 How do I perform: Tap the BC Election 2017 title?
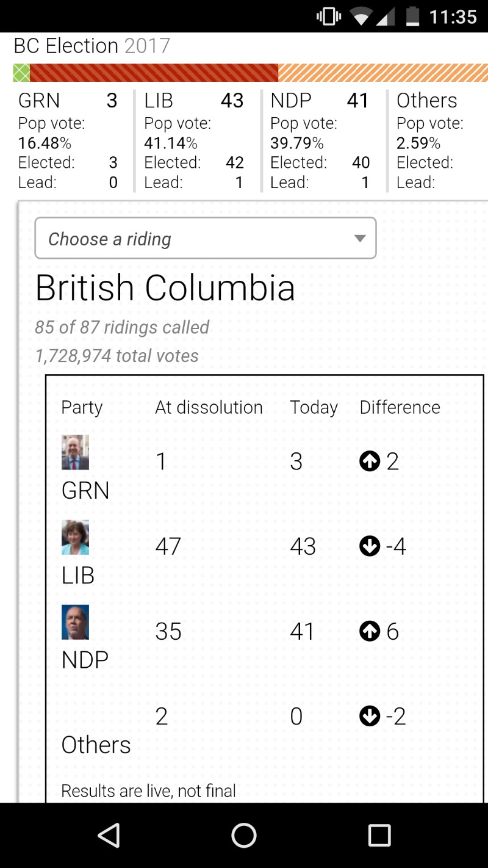click(92, 46)
